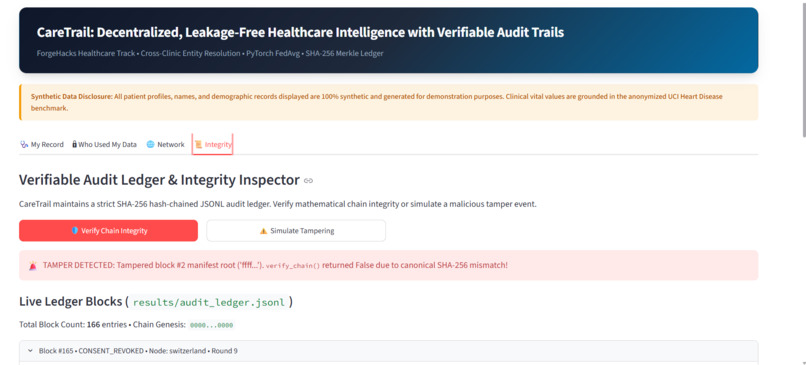Click the verify_chain() code text

(x=292, y=266)
